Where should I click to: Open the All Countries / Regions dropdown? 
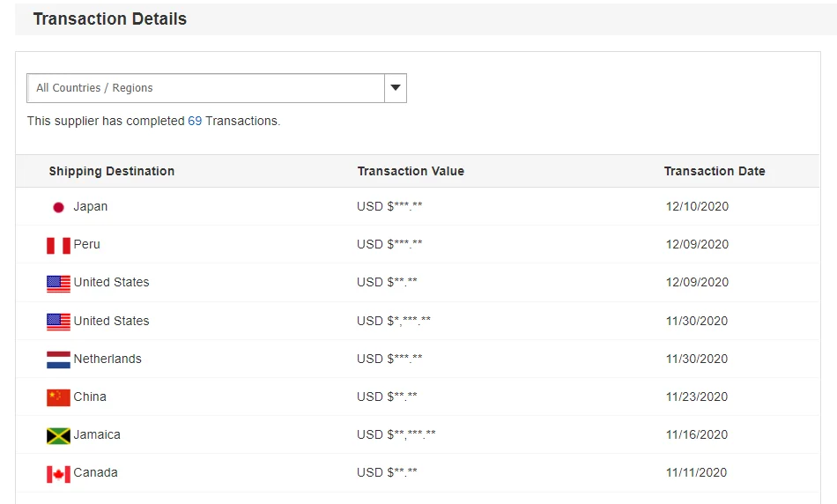point(206,88)
